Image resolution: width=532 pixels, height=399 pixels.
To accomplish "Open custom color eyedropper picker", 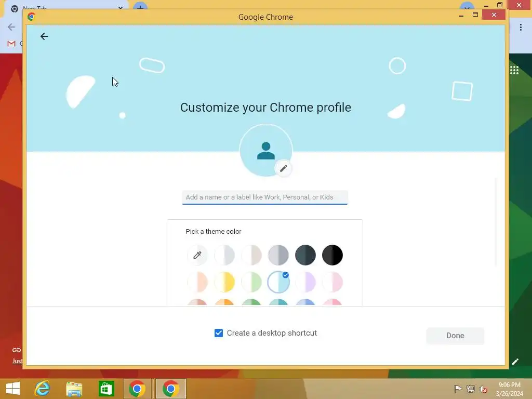I will 197,255.
